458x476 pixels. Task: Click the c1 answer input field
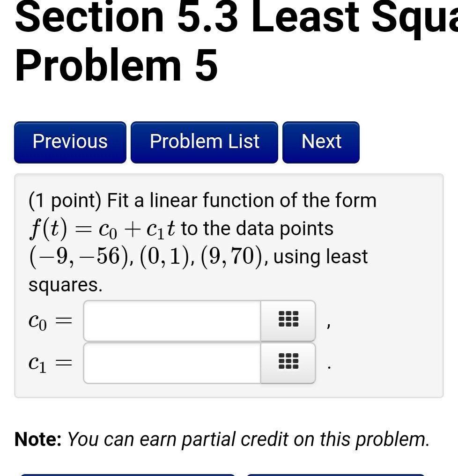[x=171, y=363]
